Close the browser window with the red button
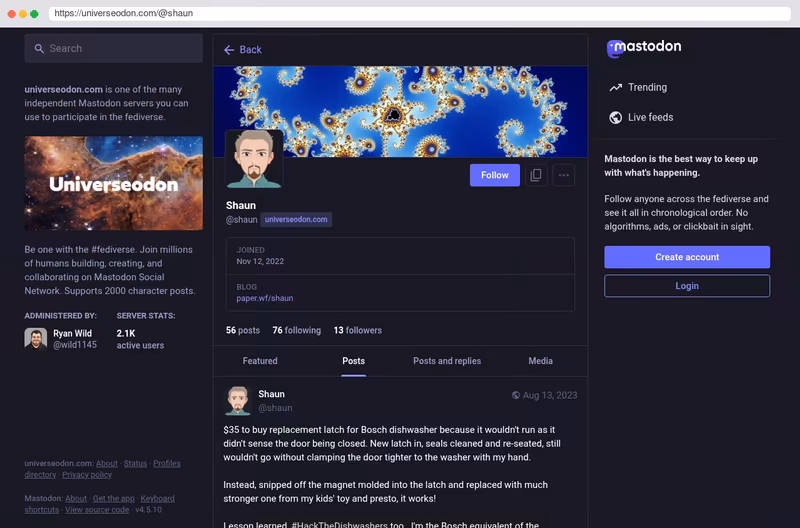Screen dimensions: 800x528 click(x=11, y=14)
